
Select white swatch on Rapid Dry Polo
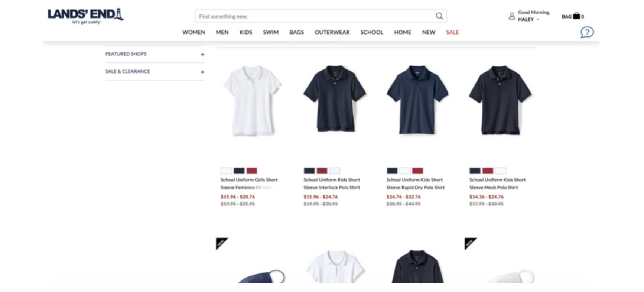[405, 171]
